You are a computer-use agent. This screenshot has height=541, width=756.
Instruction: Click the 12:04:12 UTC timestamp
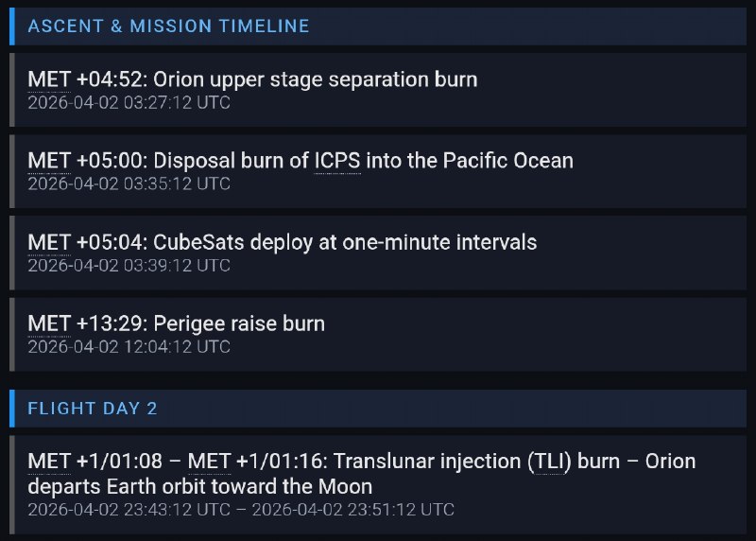(x=129, y=347)
